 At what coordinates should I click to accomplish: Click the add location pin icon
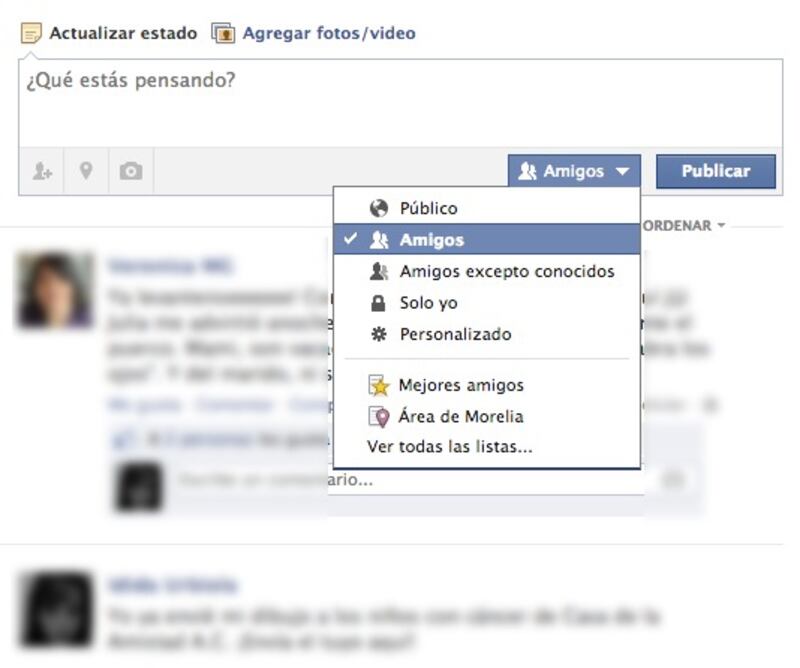(86, 171)
